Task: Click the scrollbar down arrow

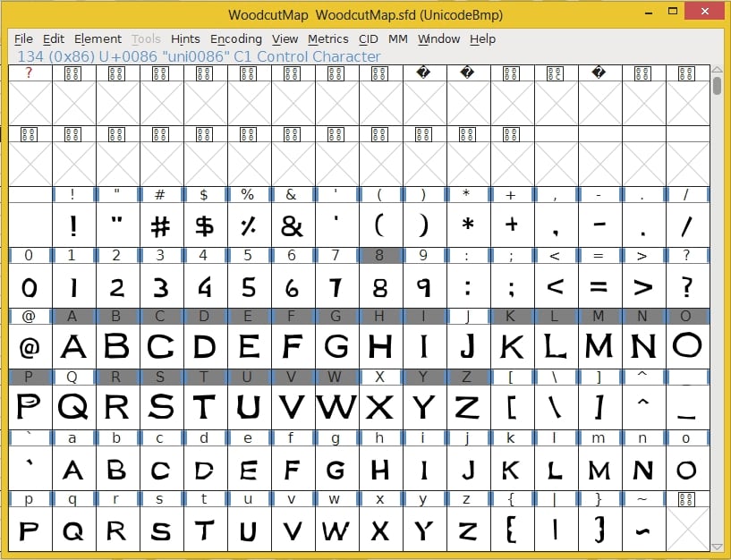Action: click(x=717, y=547)
